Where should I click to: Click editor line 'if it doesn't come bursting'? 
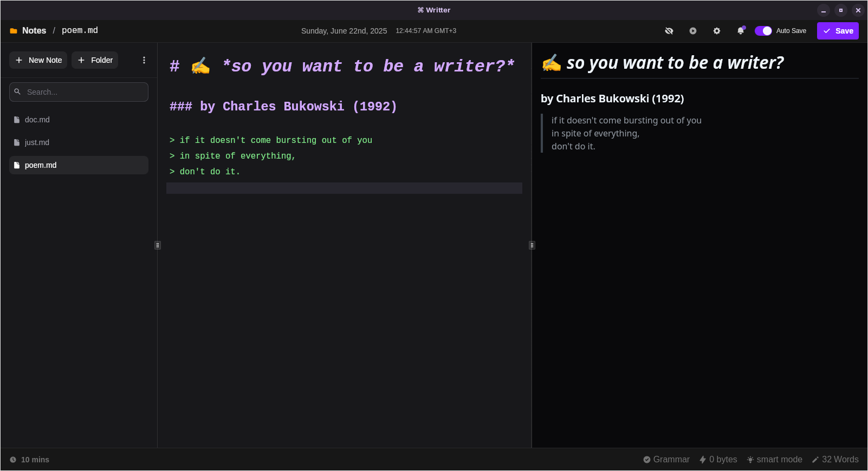click(271, 140)
